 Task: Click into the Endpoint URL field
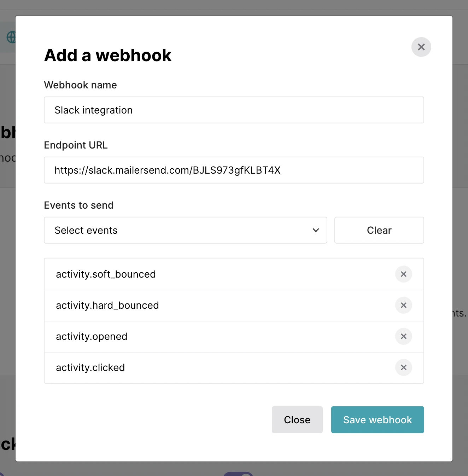tap(234, 170)
